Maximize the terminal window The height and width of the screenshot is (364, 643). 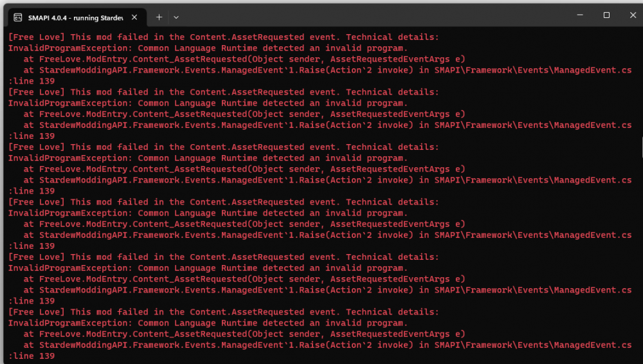pos(606,15)
